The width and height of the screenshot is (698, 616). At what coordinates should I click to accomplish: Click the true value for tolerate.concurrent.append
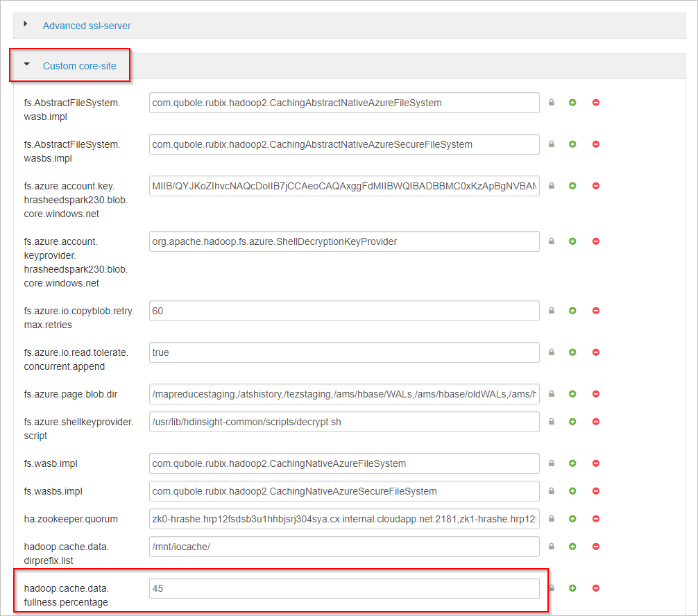tap(343, 352)
